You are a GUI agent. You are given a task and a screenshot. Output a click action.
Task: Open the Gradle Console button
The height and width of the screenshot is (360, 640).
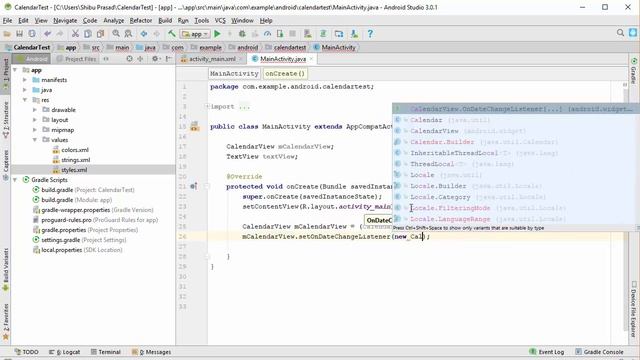[600, 352]
